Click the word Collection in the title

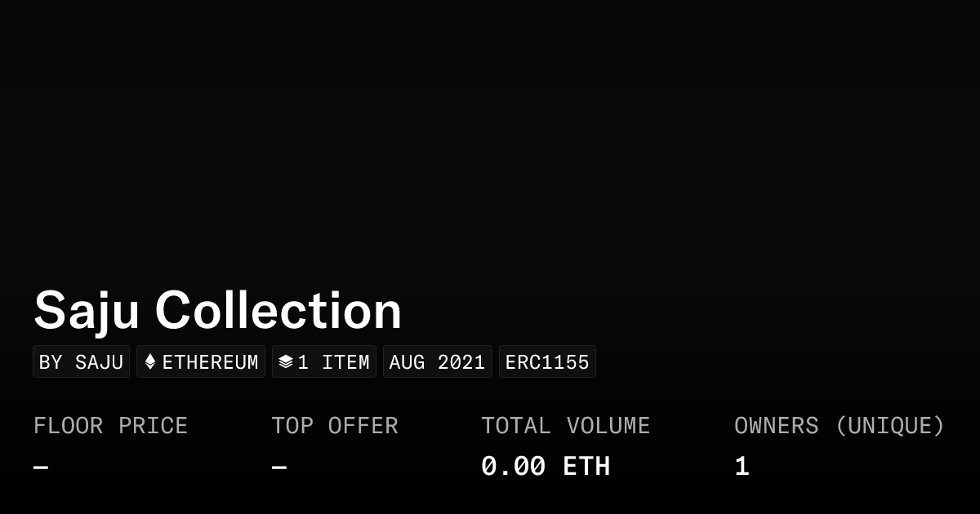point(278,311)
